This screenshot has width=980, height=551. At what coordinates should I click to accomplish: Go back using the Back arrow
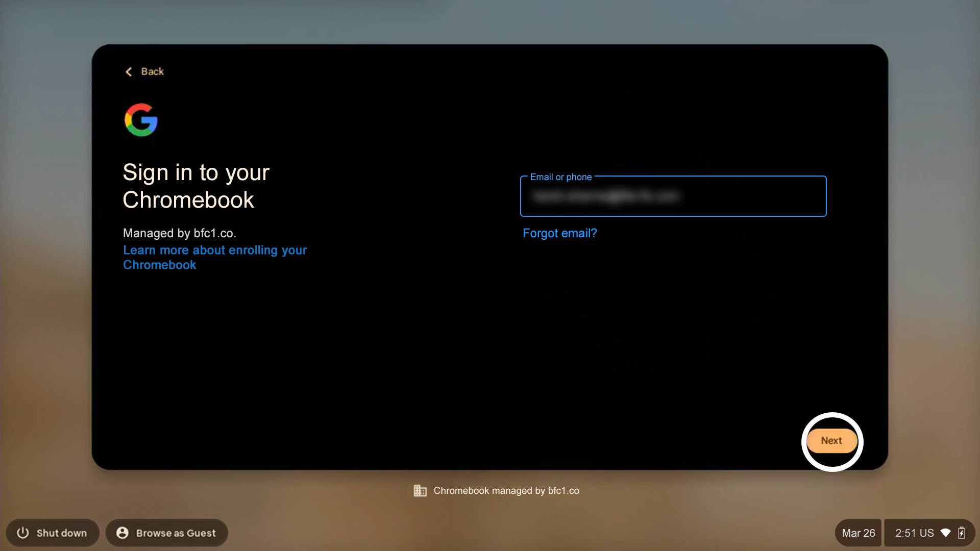pos(144,71)
